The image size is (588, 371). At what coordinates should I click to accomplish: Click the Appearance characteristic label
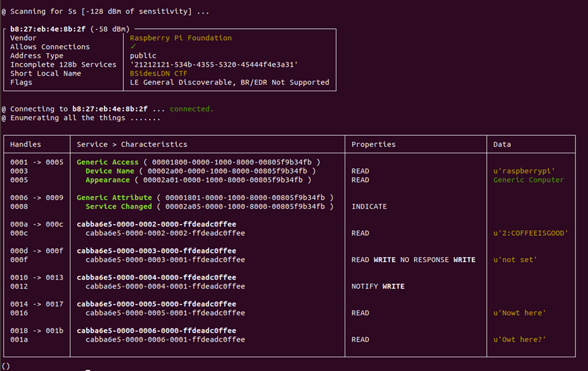pos(108,180)
